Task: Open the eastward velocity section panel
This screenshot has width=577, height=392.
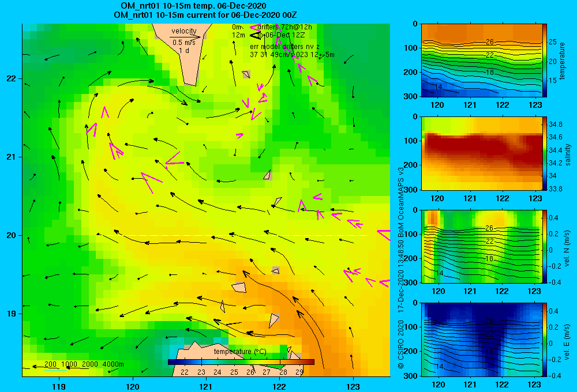Action: click(482, 340)
